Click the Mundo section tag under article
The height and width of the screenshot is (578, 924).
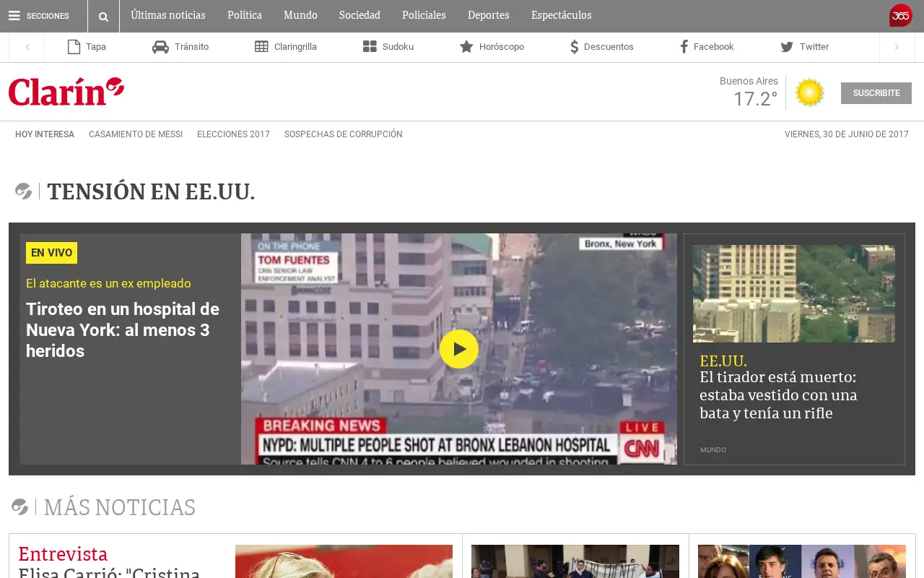[x=713, y=450]
